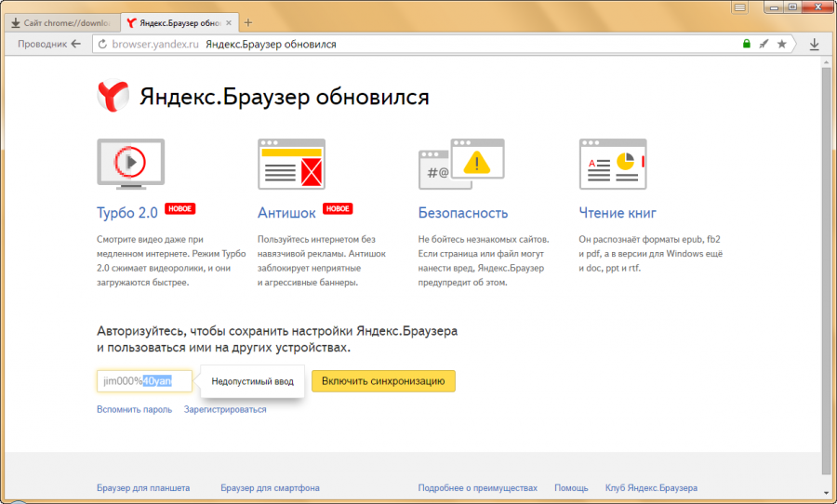Image resolution: width=837 pixels, height=504 pixels.
Task: Click the login email input field
Action: pyautogui.click(x=144, y=381)
